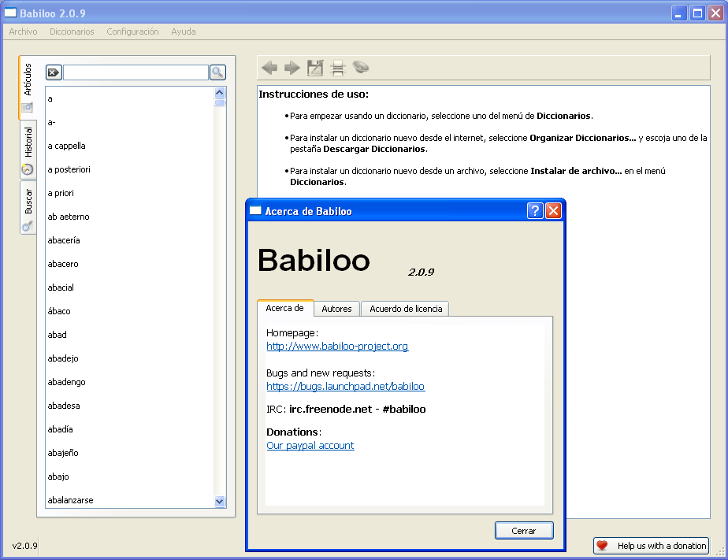Image resolution: width=728 pixels, height=560 pixels.
Task: Close the Acerca de Babiloo dialog
Action: coord(553,211)
